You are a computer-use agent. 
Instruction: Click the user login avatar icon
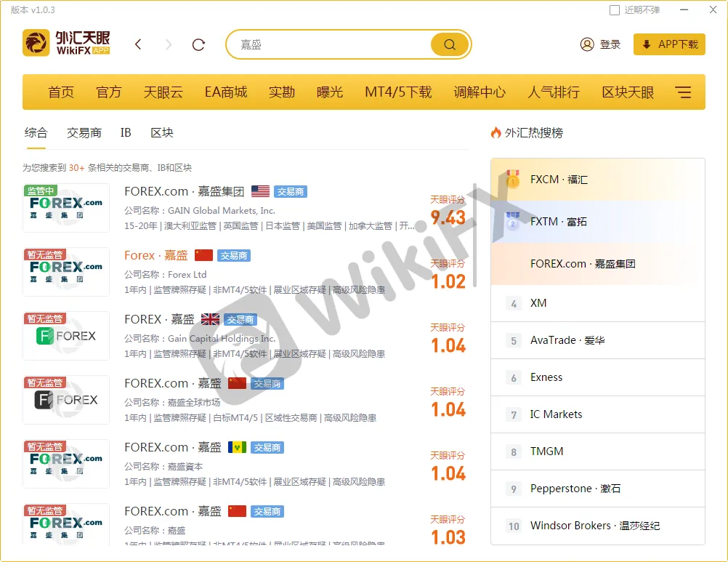587,44
